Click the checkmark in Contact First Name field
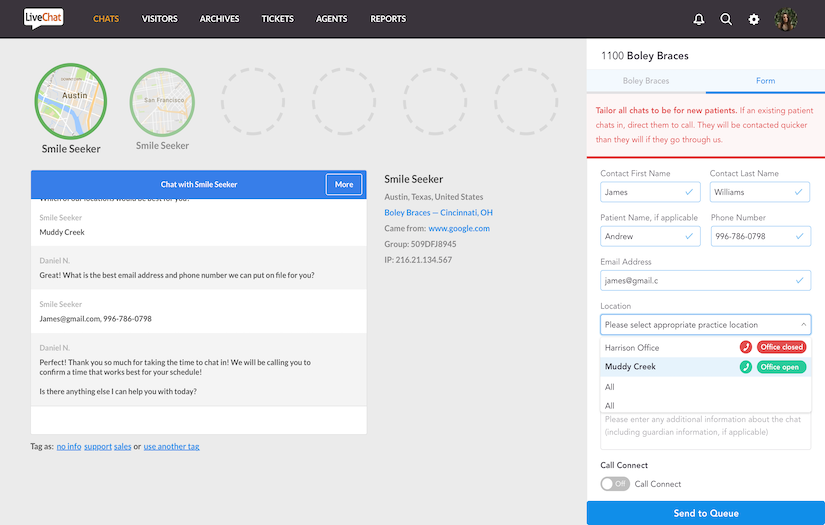Viewport: 825px width, 525px height. pos(689,192)
